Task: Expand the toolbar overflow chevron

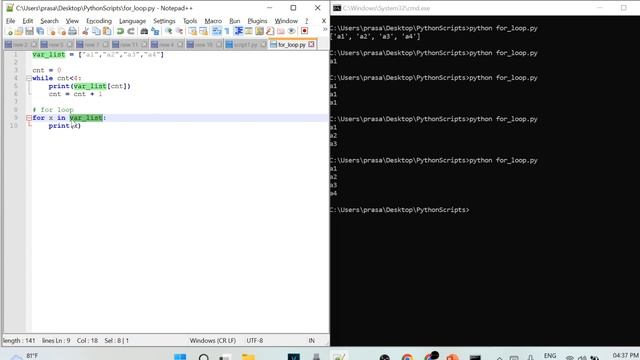Action: click(325, 29)
